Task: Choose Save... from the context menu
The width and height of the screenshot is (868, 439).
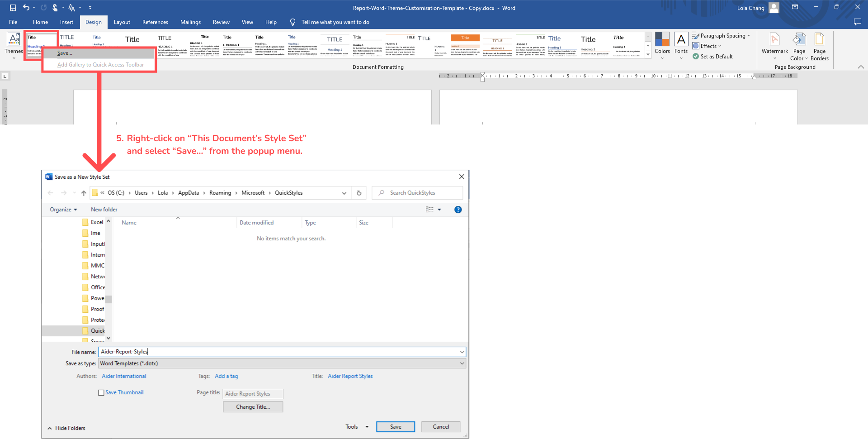Action: tap(65, 53)
